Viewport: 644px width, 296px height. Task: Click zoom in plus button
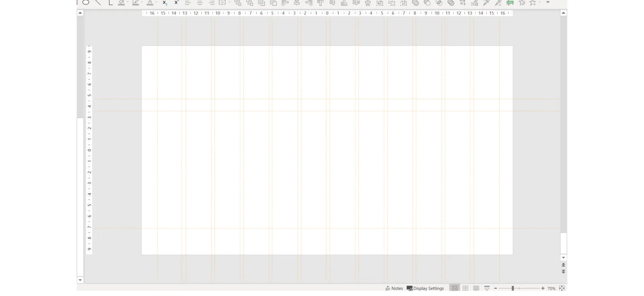point(543,288)
